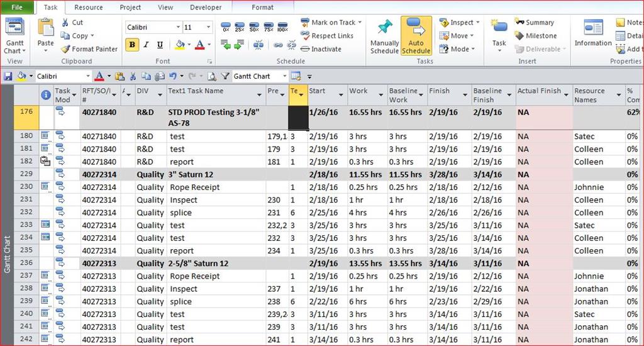Mark task 100% complete

pyautogui.click(x=282, y=27)
